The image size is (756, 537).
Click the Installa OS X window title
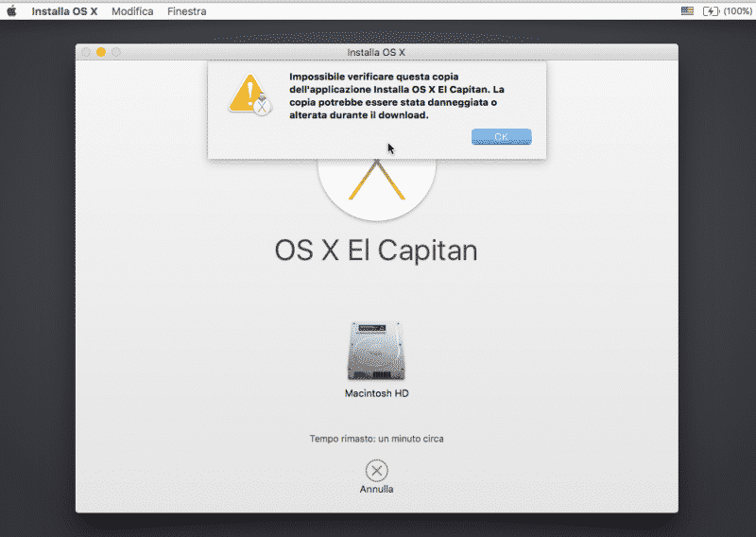[376, 52]
